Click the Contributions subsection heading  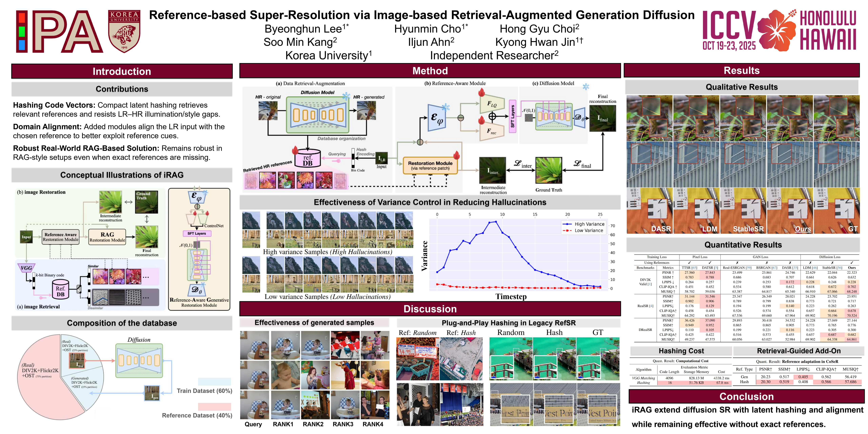pyautogui.click(x=122, y=89)
